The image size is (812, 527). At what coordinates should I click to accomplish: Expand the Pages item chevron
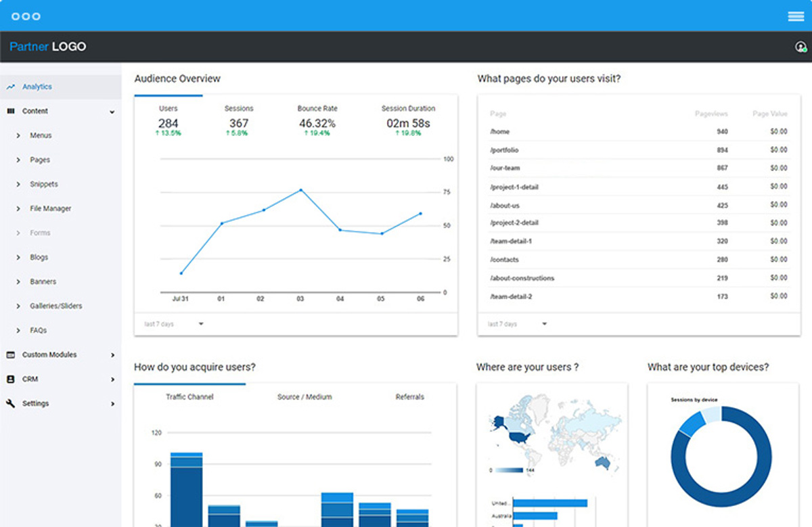[x=18, y=160]
